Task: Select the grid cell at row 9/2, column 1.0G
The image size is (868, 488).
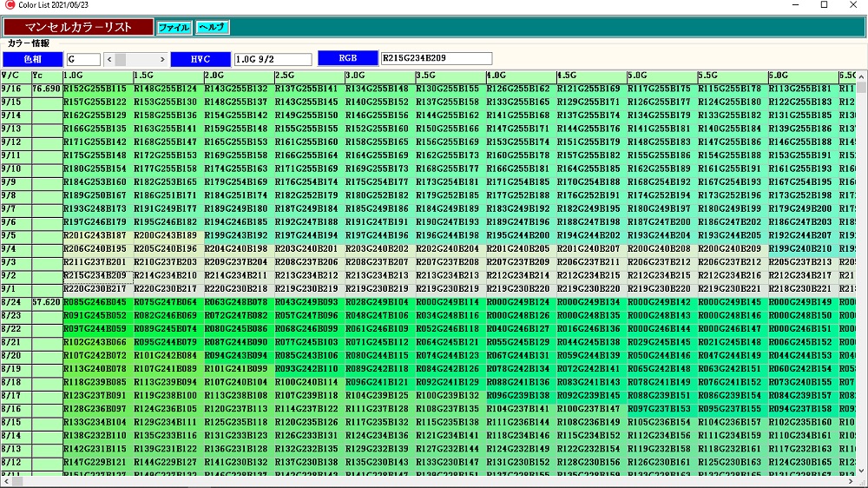Action: click(97, 275)
